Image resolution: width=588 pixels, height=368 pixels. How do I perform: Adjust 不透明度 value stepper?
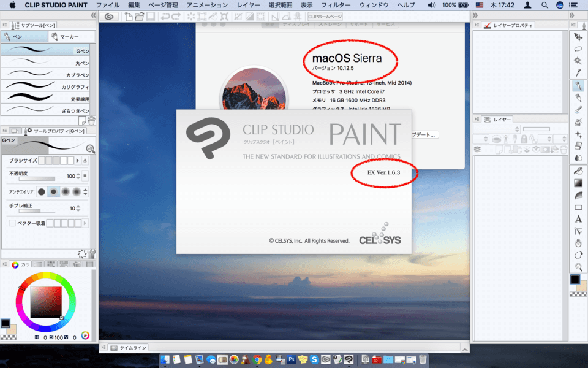[78, 176]
